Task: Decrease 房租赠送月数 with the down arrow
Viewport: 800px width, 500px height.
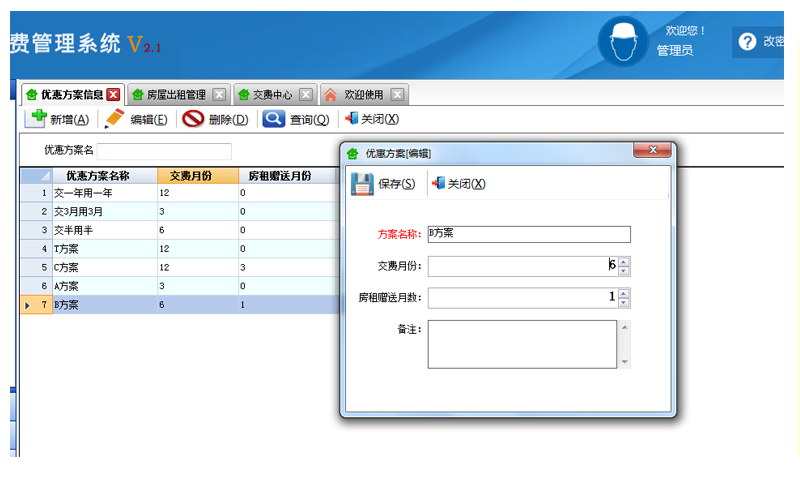Action: coord(624,302)
